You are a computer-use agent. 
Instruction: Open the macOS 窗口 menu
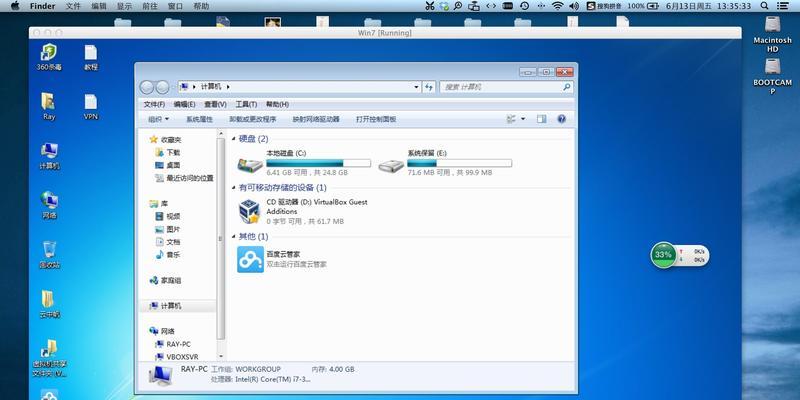coord(175,6)
